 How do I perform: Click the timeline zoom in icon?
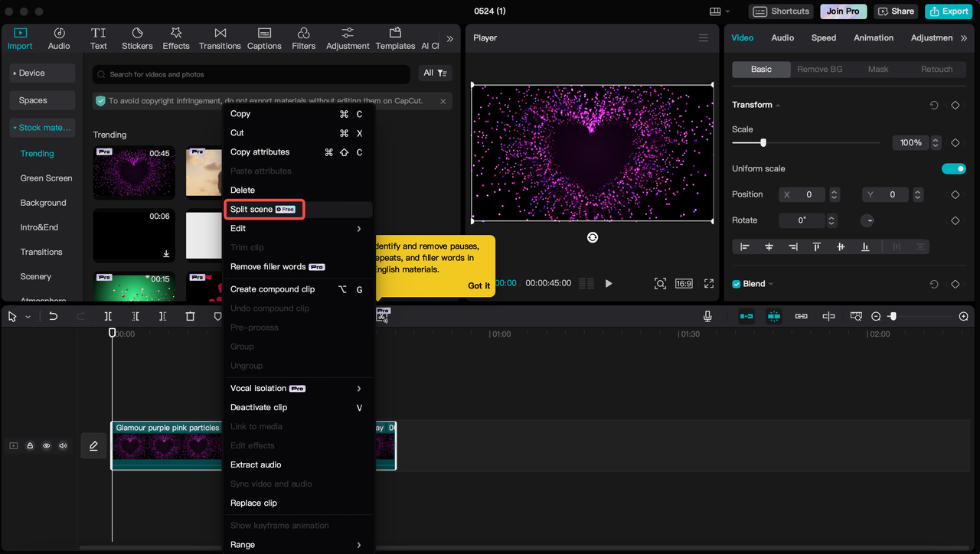[x=963, y=315]
